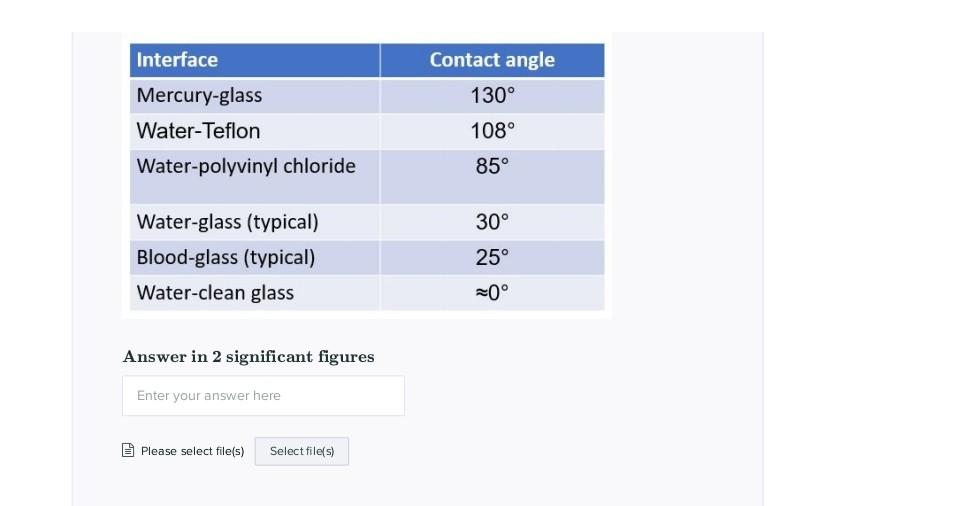This screenshot has height=506, width=959.
Task: Click the Enter your answer here placeholder
Action: 209,396
